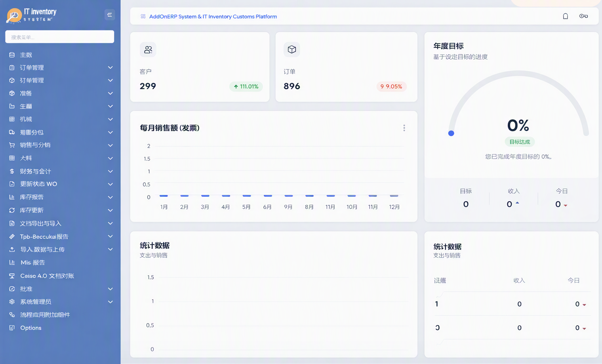Click the customers count 299
The width and height of the screenshot is (602, 364).
click(x=148, y=86)
